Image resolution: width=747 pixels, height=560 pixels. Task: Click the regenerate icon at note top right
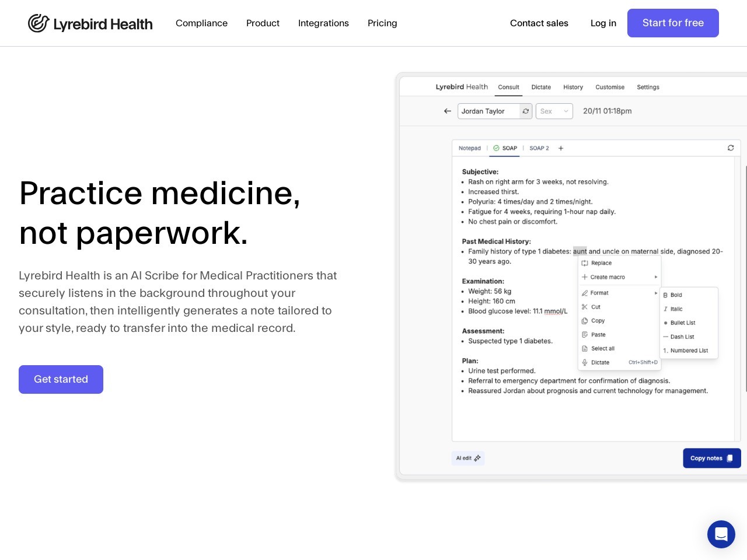(731, 148)
